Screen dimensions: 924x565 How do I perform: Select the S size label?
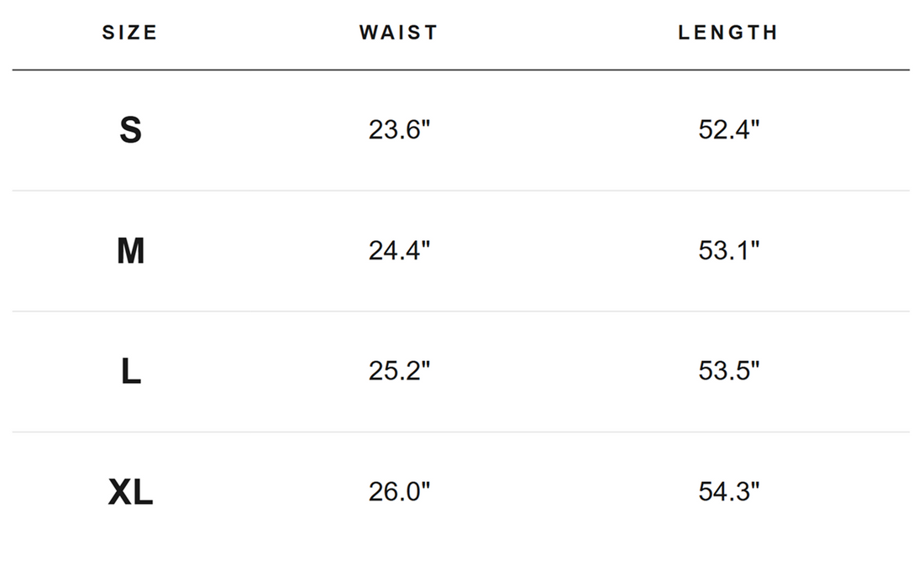pyautogui.click(x=130, y=129)
